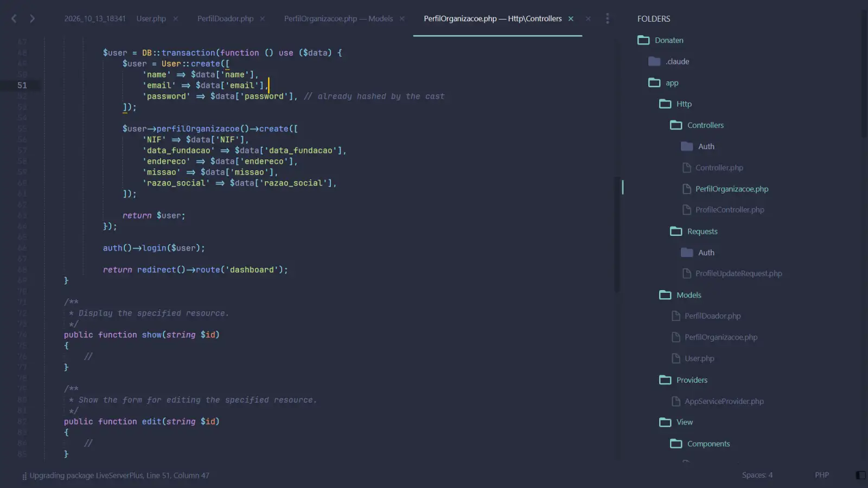868x488 pixels.
Task: Close the PerfilOrganizacoe.php — Models tab
Action: coord(402,18)
